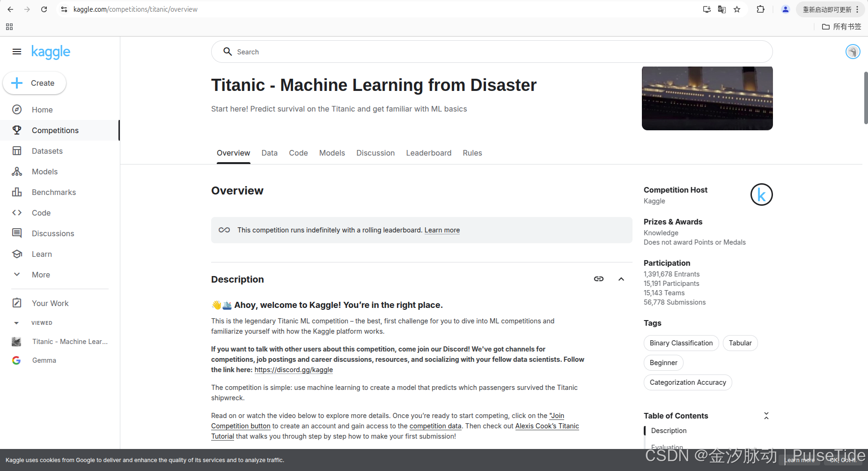This screenshot has width=868, height=471.
Task: Switch to the Overview tab
Action: point(233,153)
